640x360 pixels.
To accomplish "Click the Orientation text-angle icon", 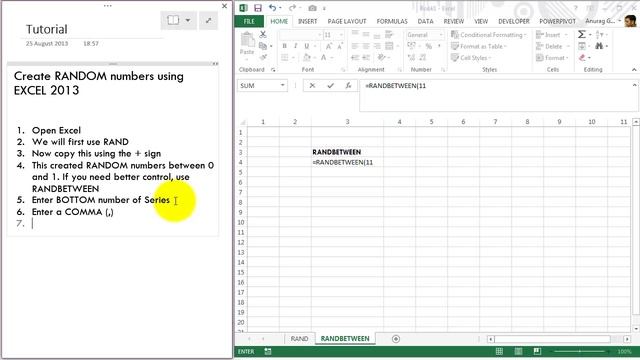I will click(381, 58).
